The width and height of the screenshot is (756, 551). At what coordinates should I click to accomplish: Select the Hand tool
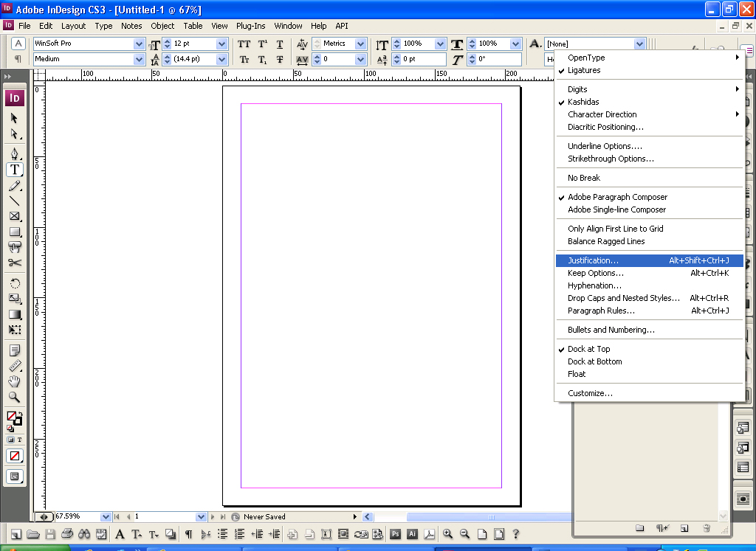click(x=15, y=381)
